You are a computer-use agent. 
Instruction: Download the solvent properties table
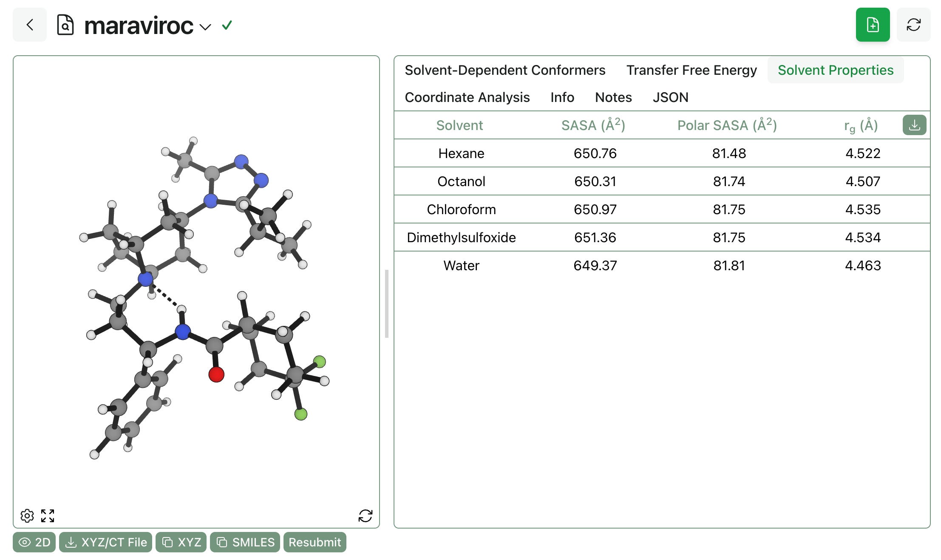click(x=914, y=125)
